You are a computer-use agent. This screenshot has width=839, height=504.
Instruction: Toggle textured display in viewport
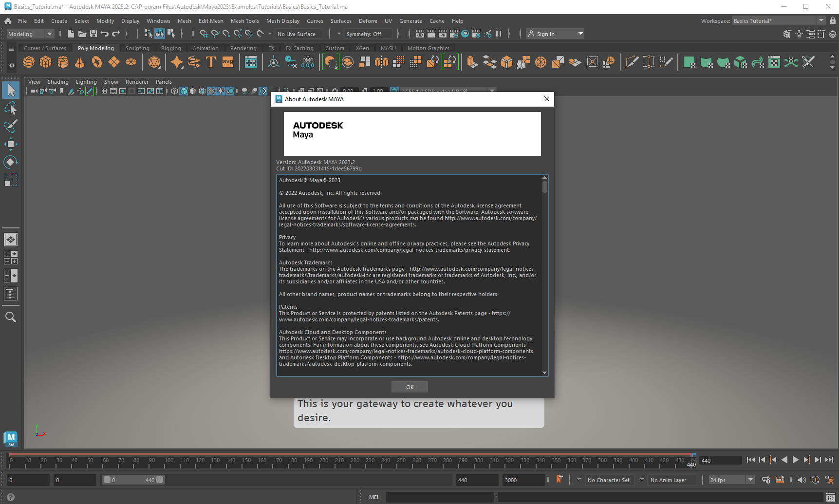pos(211,91)
